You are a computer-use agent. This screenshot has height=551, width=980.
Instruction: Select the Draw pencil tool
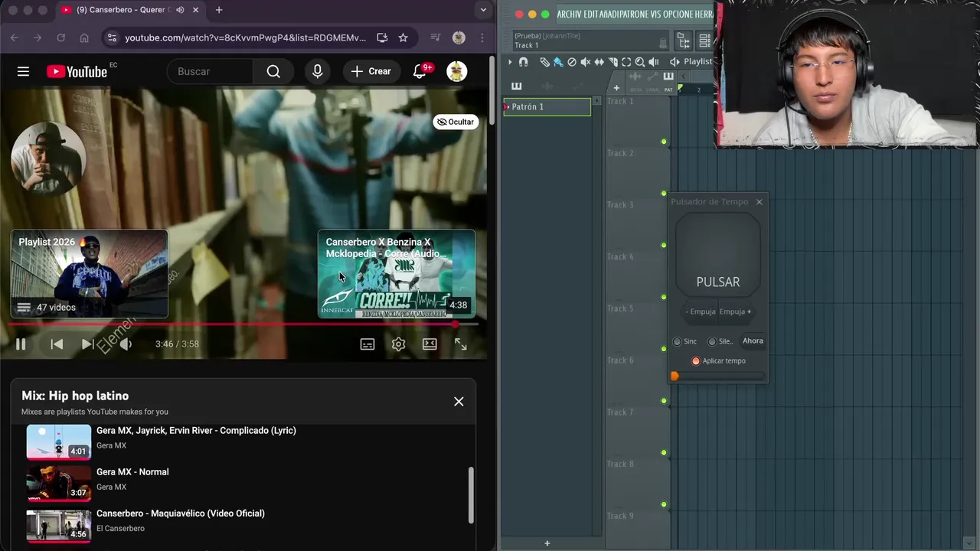coord(544,62)
